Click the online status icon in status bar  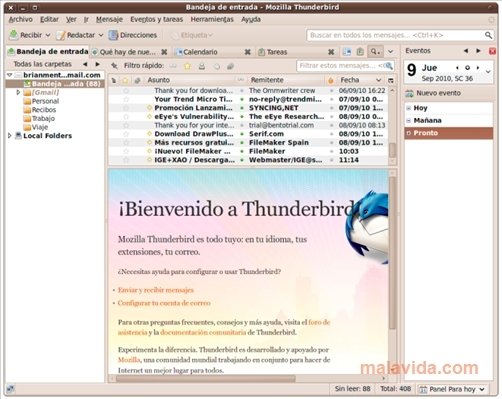coord(11,389)
